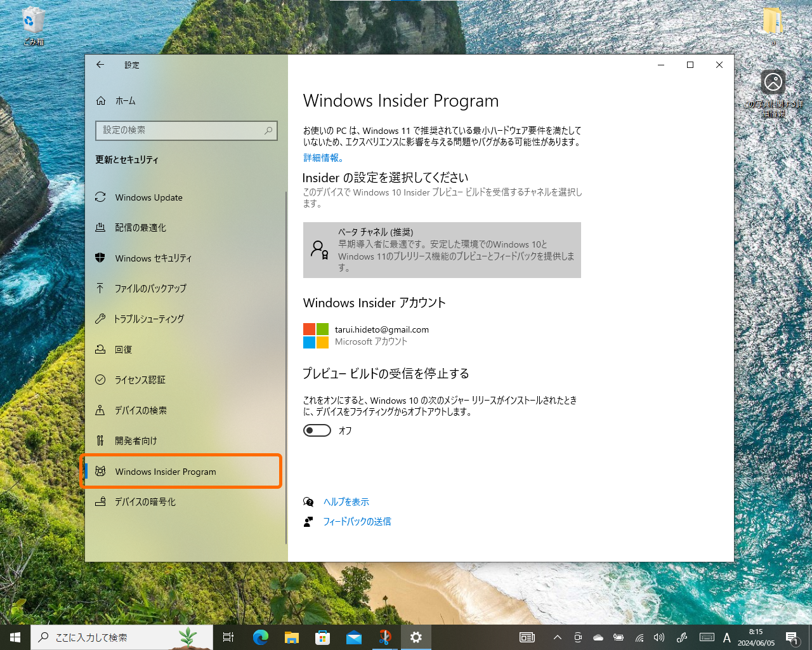
Task: Open Windows Update settings
Action: 147,197
